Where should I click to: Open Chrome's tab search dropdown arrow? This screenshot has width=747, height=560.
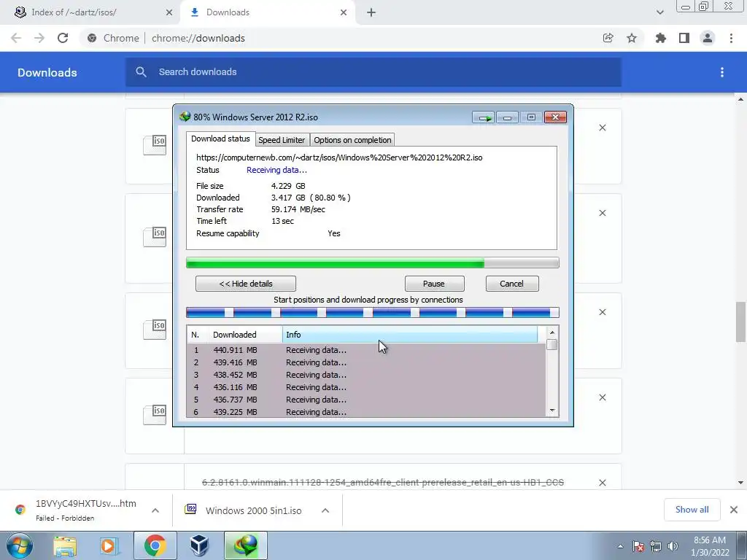coord(659,12)
